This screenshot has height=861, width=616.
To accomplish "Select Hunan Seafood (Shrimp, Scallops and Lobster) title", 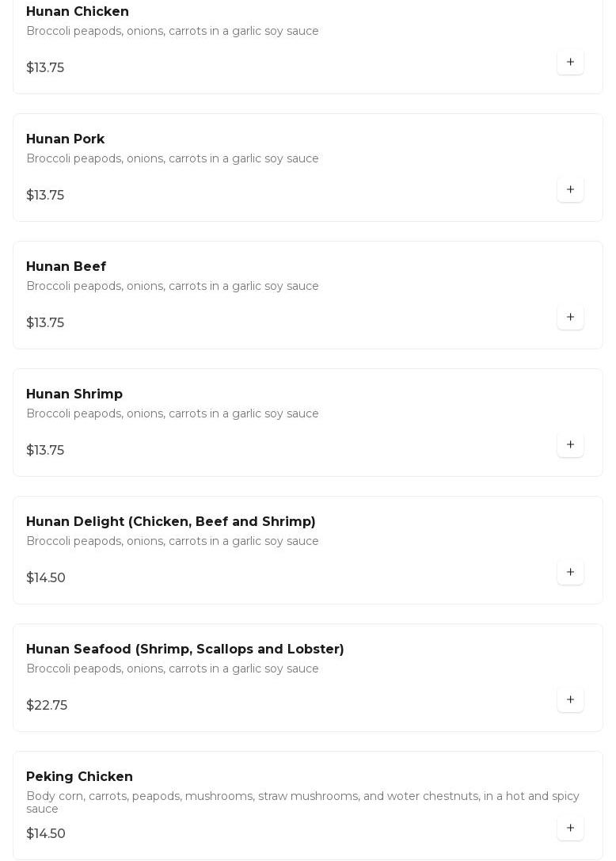I will pos(185,650).
